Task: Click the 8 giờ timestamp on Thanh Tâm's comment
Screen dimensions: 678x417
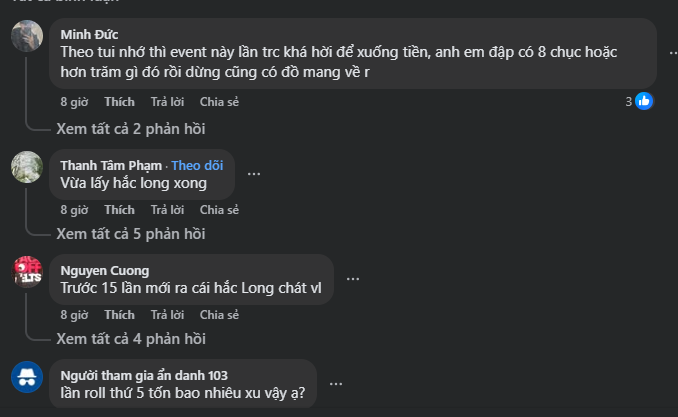Action: tap(74, 210)
